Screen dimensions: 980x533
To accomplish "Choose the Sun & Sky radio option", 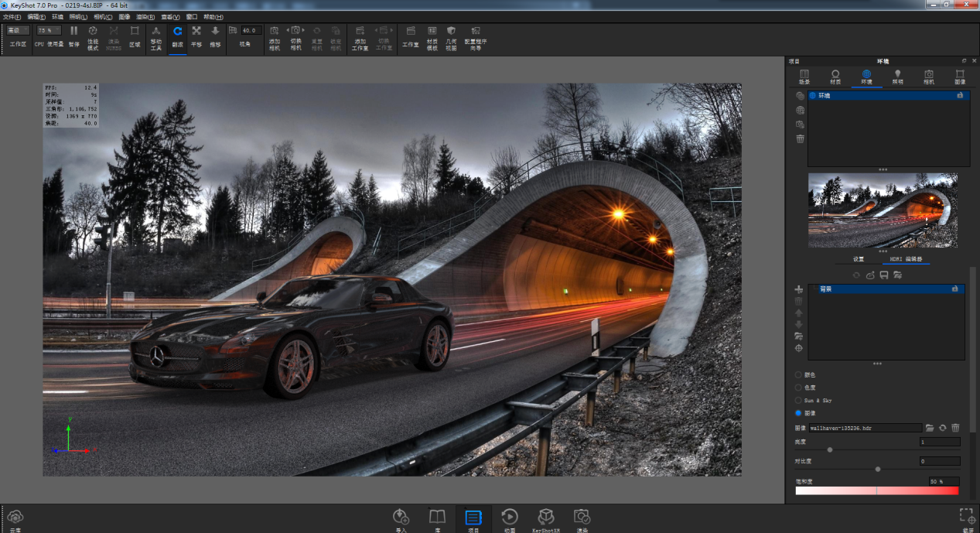I will point(799,400).
